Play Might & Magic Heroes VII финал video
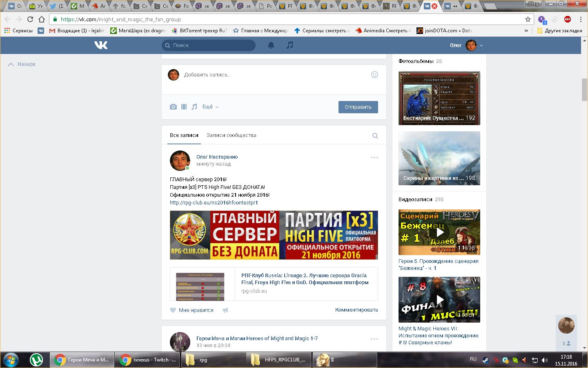Viewport: 588px width, 368px height. pyautogui.click(x=439, y=300)
